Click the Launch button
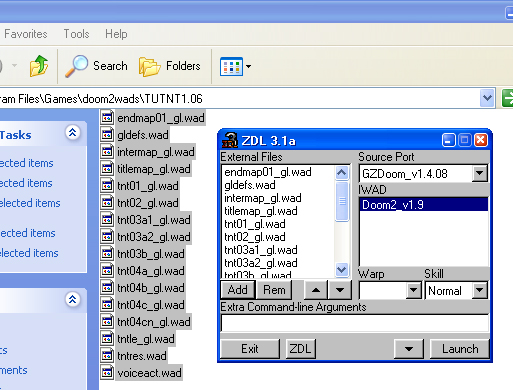Screen dimensions: 513x390 tap(460, 349)
